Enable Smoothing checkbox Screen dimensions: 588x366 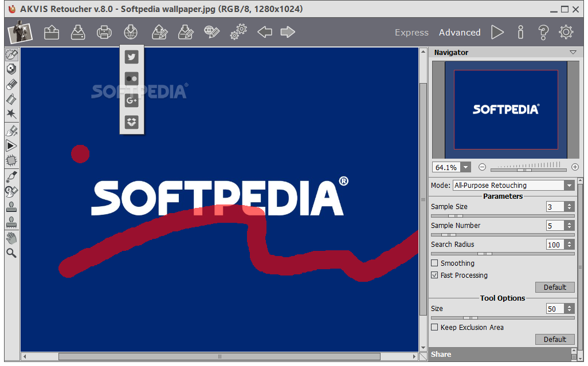pos(434,263)
